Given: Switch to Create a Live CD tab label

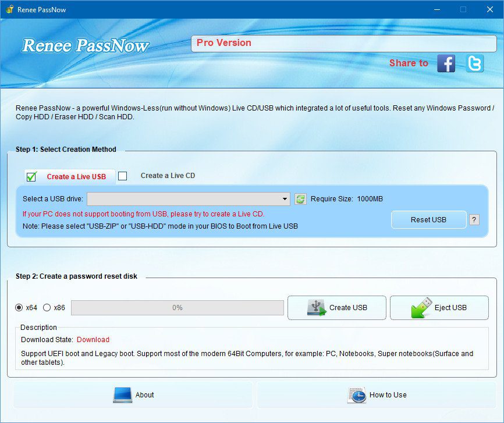Looking at the screenshot, I should pyautogui.click(x=168, y=176).
